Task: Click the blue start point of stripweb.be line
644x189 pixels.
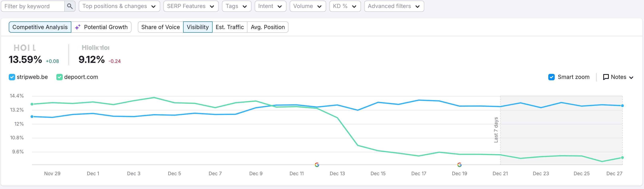Action: click(x=32, y=117)
